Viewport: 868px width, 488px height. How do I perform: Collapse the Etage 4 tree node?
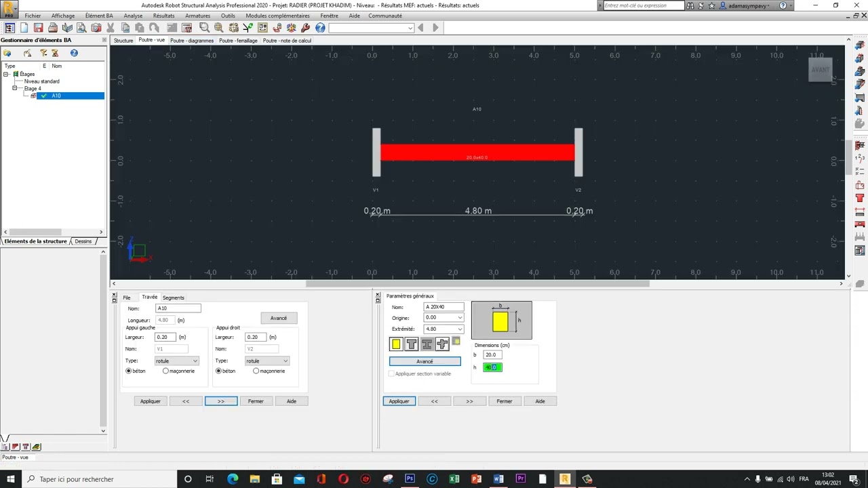14,88
